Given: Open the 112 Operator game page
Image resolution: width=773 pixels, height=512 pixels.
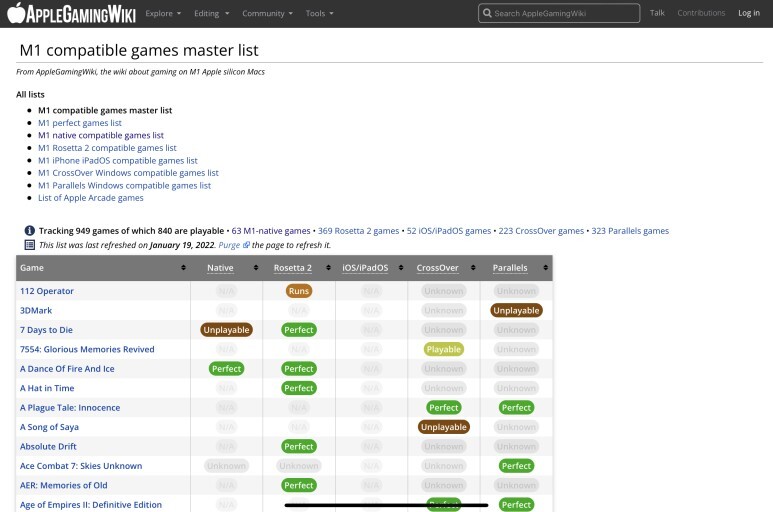Looking at the screenshot, I should point(47,291).
